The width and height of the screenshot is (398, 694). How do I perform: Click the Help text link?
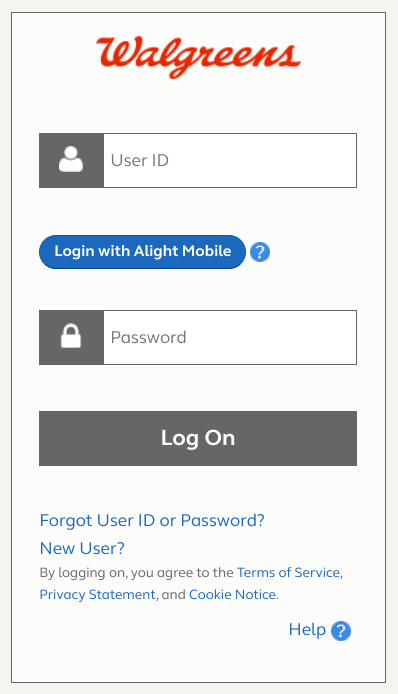[307, 629]
